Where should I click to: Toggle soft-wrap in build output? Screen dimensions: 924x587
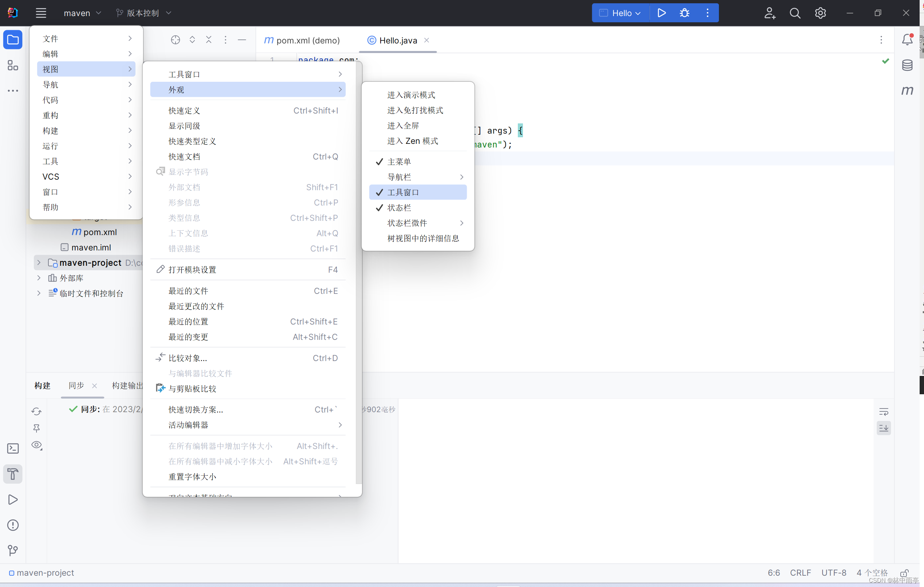pos(884,412)
